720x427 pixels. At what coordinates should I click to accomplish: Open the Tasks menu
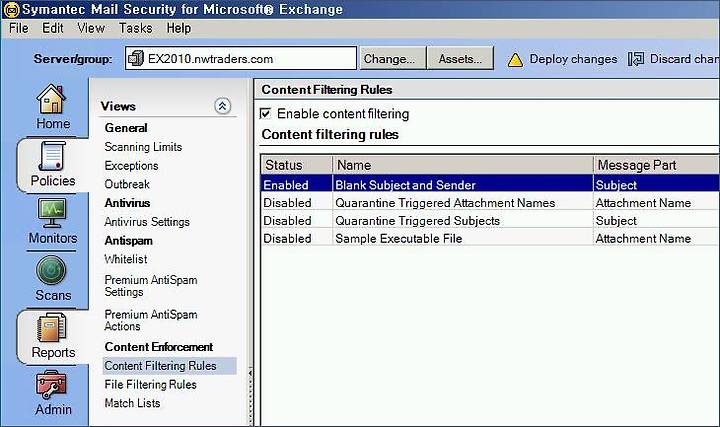tap(135, 28)
